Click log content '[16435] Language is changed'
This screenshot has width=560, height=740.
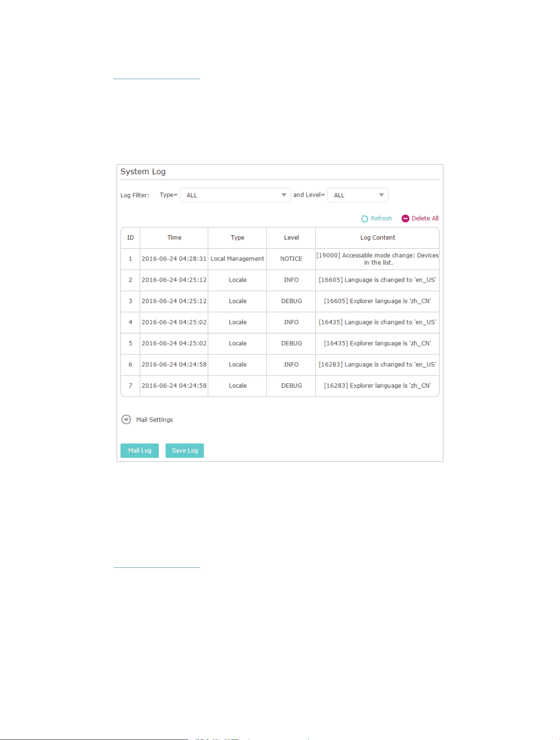pos(378,322)
